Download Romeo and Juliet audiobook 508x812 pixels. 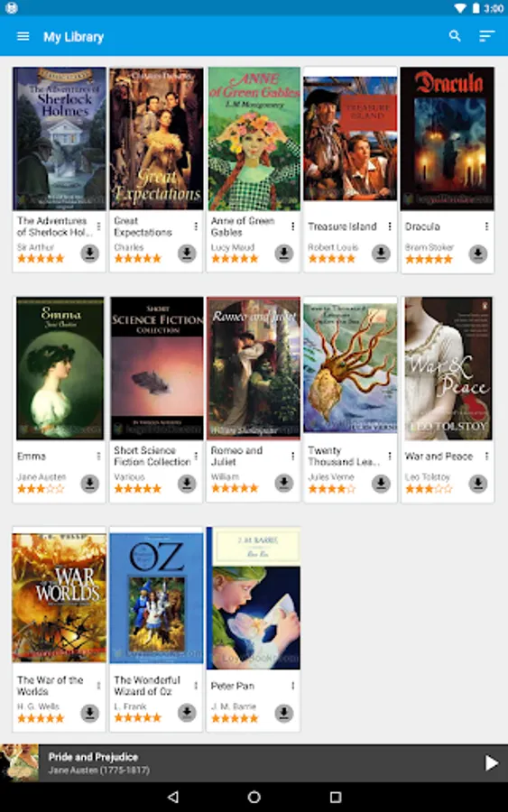pos(283,484)
